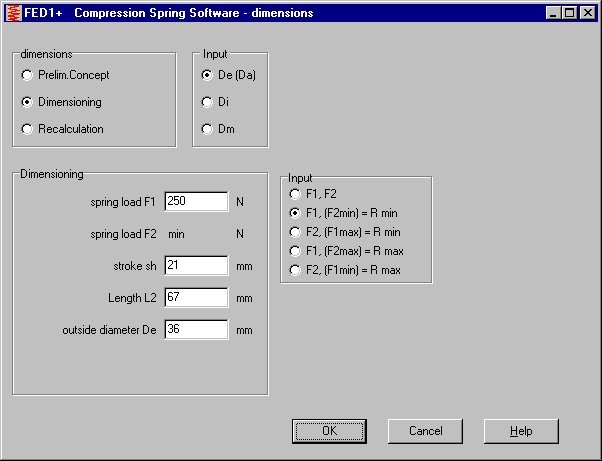
Task: Click the Cancel button
Action: click(x=425, y=431)
